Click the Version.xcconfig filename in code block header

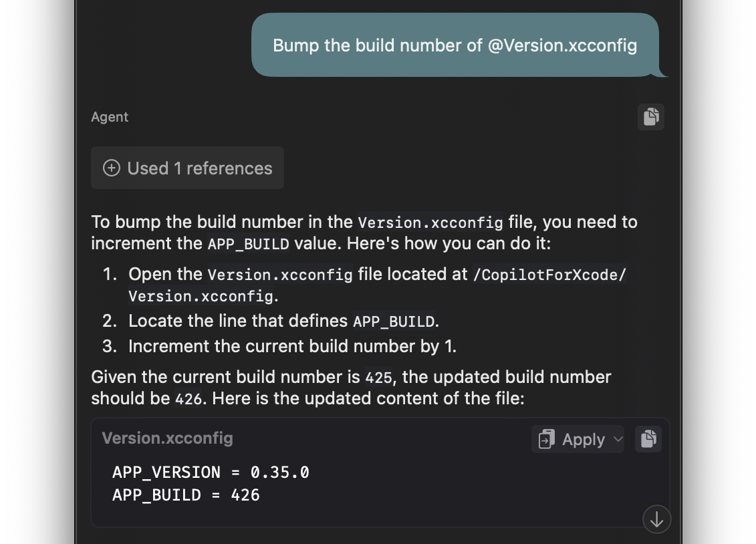tap(167, 438)
